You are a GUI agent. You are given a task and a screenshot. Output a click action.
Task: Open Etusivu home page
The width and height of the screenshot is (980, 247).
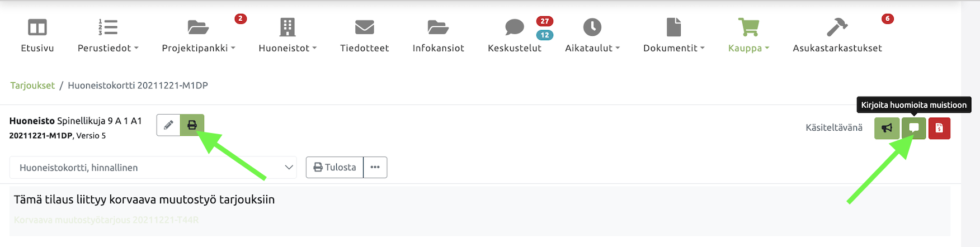click(37, 35)
